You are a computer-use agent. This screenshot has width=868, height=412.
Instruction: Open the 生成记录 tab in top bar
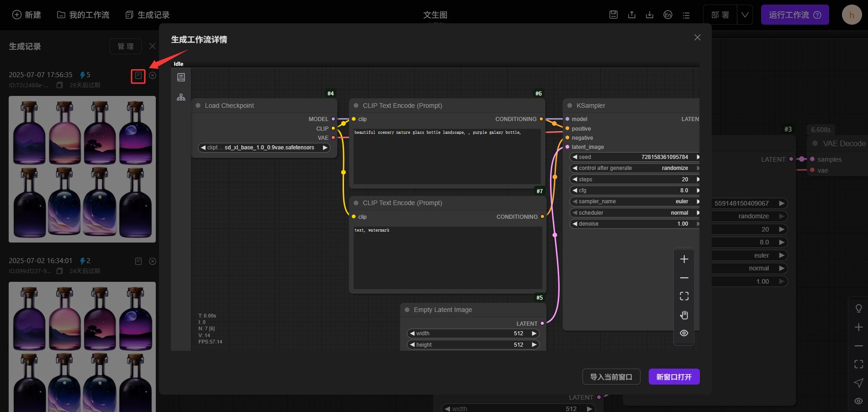(148, 15)
